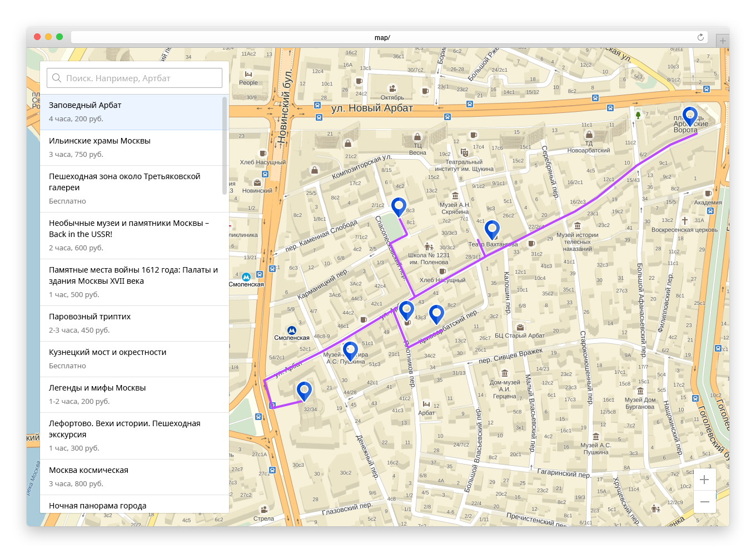Click Музей истории телесных наказаний icon

pos(578,226)
